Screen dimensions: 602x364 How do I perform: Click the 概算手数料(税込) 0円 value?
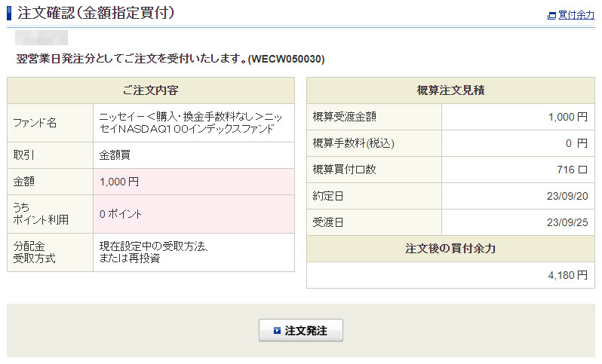[x=576, y=143]
